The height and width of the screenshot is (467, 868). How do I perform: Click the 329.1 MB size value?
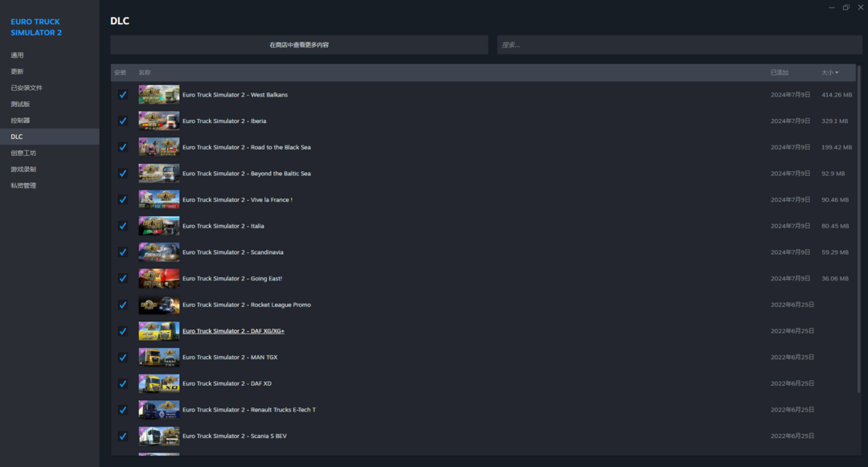(835, 121)
